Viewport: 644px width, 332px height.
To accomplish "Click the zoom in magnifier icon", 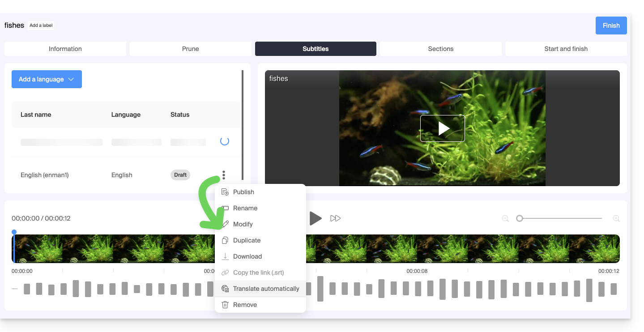I will tap(616, 218).
